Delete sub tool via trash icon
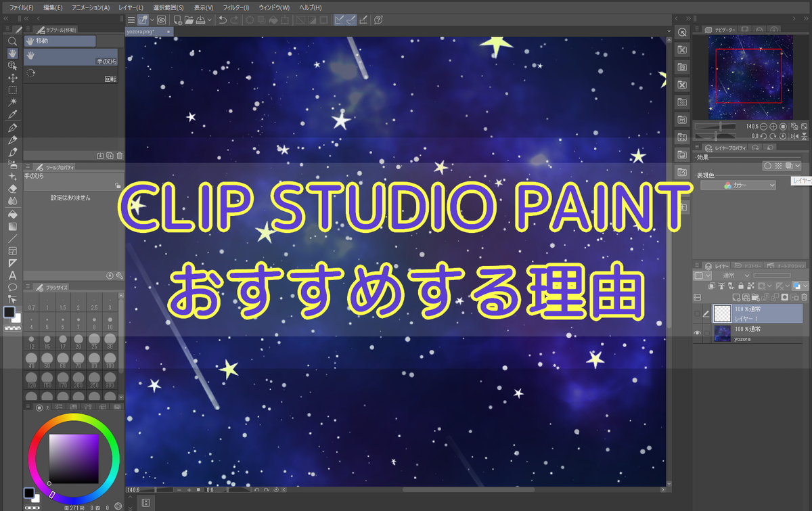This screenshot has width=812, height=511. (120, 156)
